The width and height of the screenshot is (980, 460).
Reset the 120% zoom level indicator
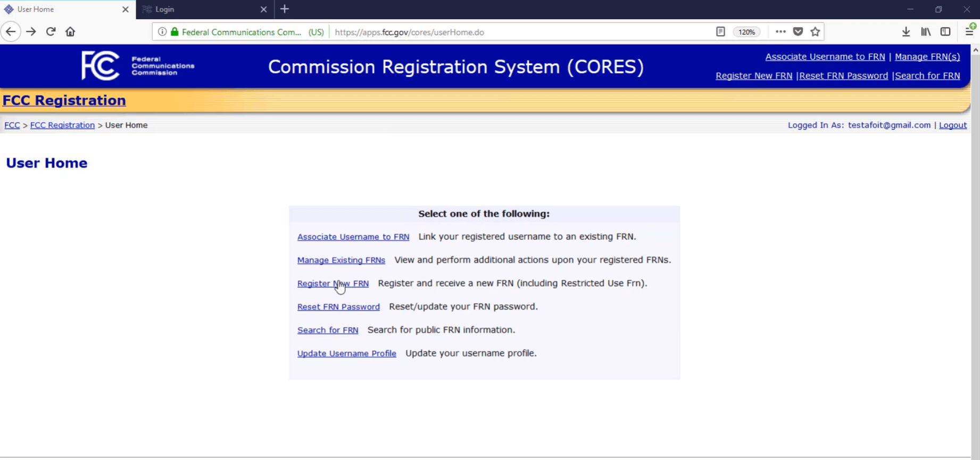746,32
